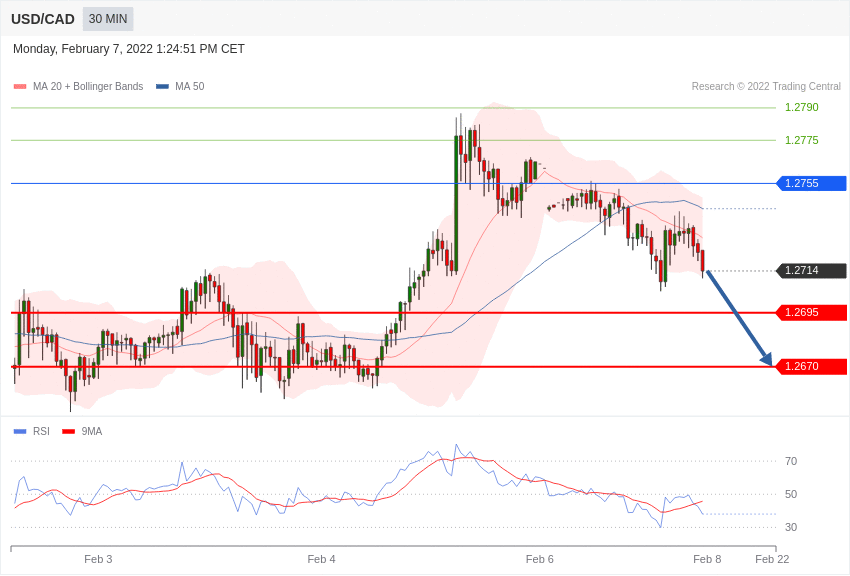Click the Feb 22 date axis label
This screenshot has width=850, height=576.
(772, 559)
